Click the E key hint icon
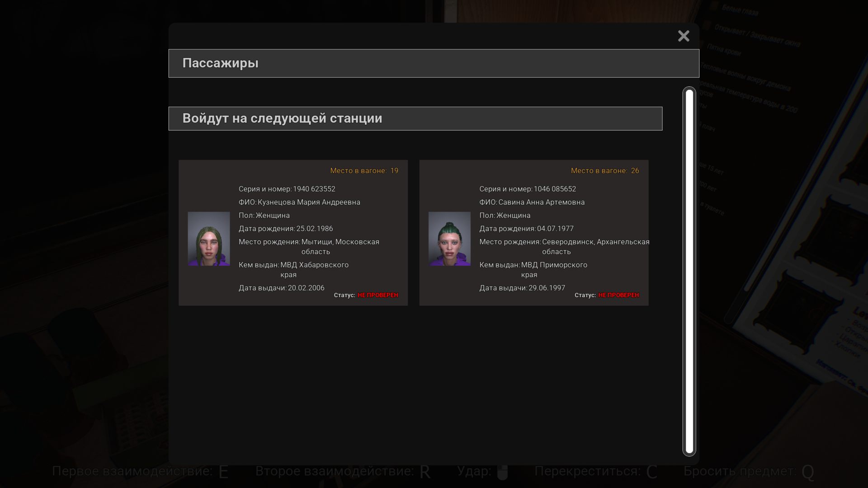The width and height of the screenshot is (868, 488). [x=223, y=472]
